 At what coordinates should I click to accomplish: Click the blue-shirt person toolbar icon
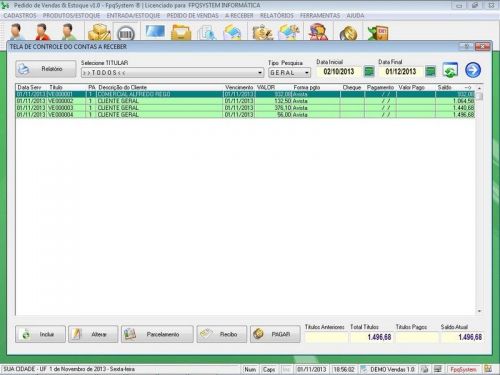16,32
